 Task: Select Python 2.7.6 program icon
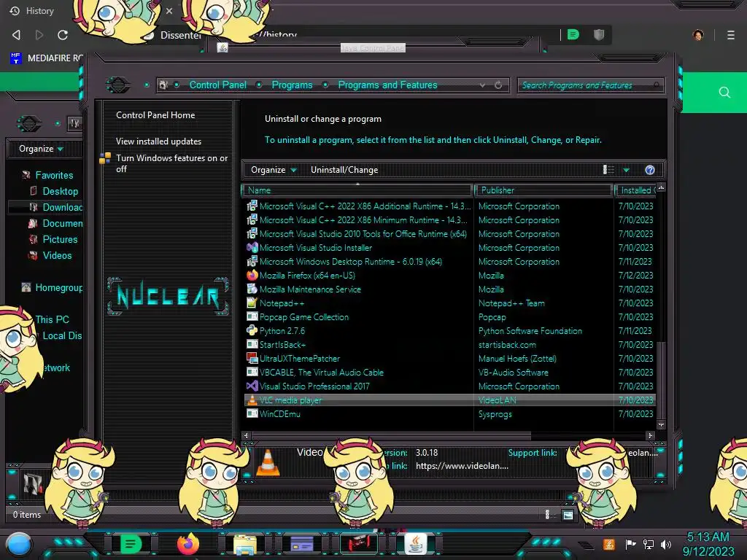pyautogui.click(x=252, y=330)
